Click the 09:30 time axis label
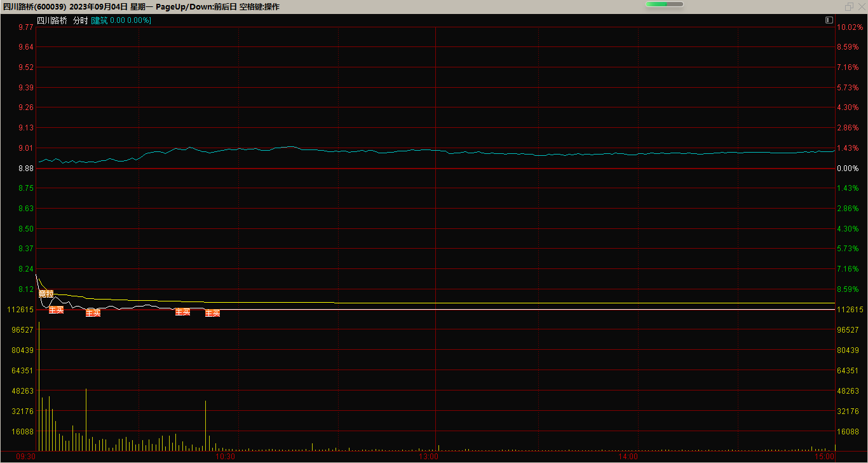The height and width of the screenshot is (463, 868). [26, 457]
